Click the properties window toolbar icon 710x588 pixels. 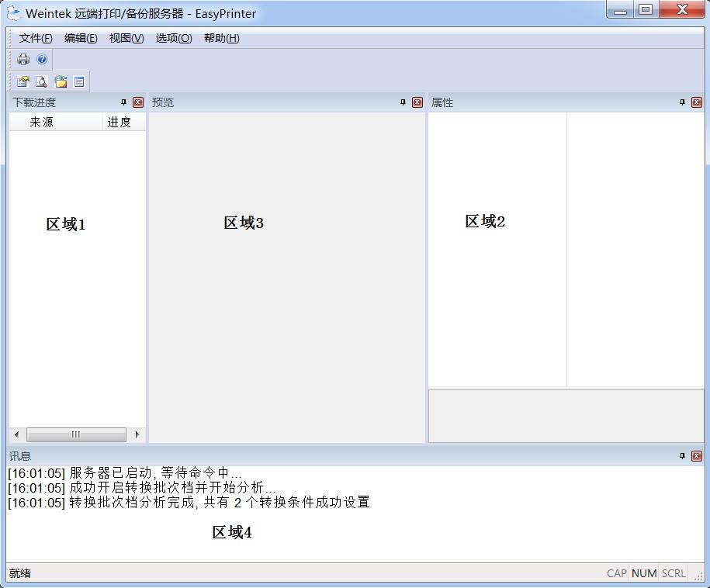coord(23,81)
